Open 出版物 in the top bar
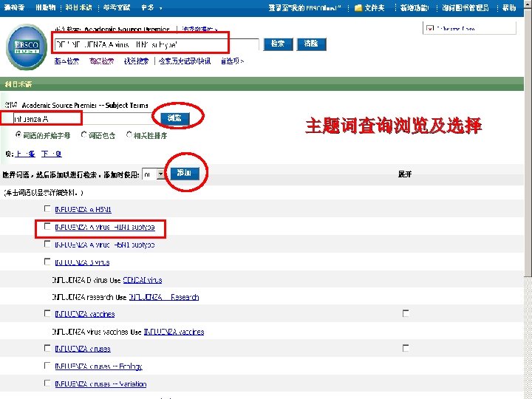 click(46, 7)
